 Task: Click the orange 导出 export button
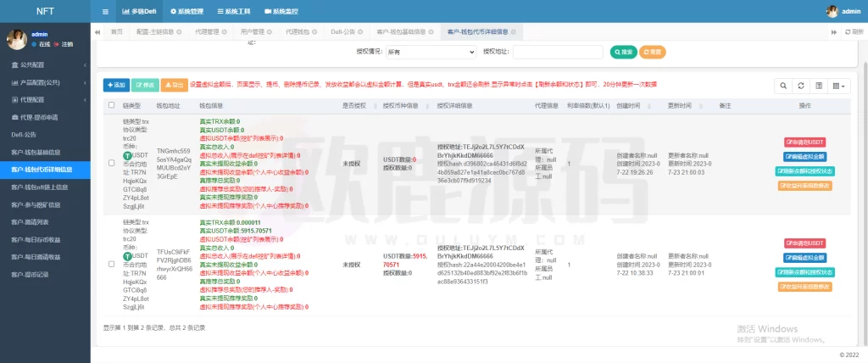click(x=175, y=86)
